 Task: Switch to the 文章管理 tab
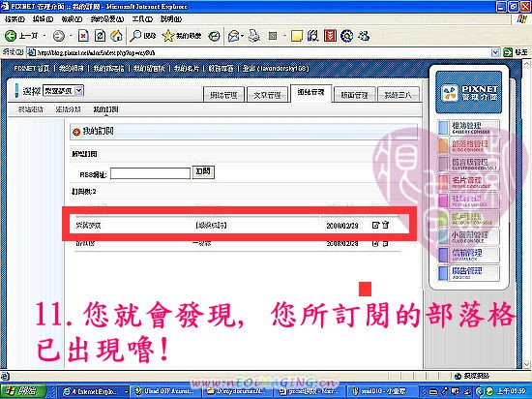267,95
